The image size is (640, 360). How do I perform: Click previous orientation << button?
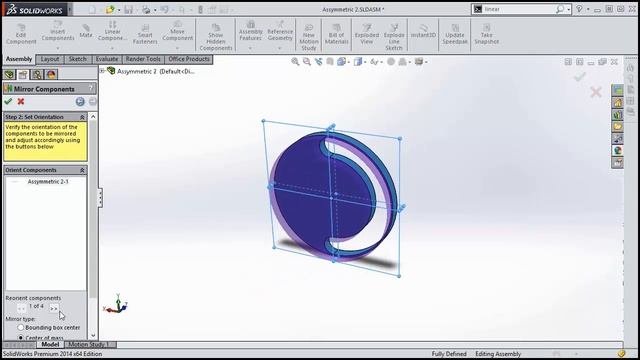click(21, 308)
